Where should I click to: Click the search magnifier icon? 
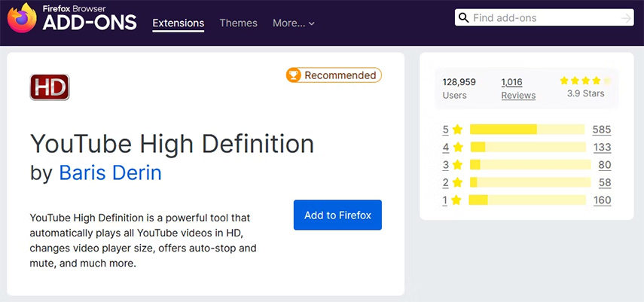click(464, 17)
